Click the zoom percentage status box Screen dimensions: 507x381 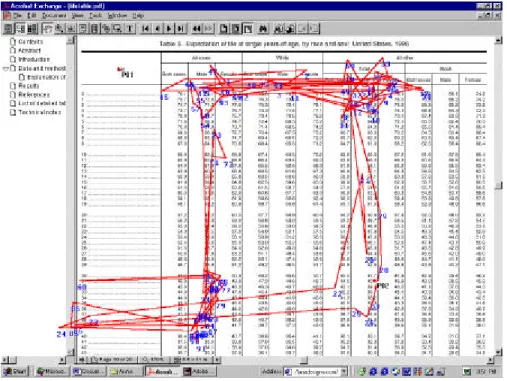click(155, 360)
